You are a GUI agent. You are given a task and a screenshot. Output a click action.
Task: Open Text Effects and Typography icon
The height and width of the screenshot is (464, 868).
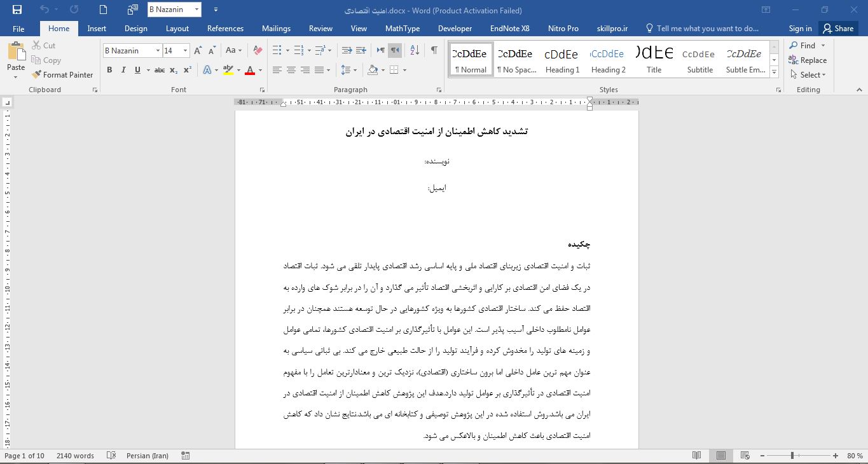207,70
